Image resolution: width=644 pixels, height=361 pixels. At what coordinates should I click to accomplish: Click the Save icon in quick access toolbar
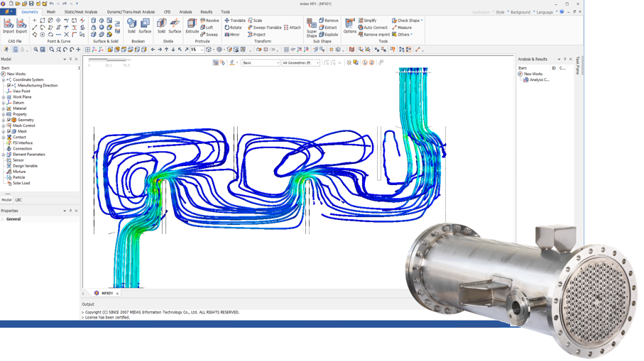coord(31,4)
